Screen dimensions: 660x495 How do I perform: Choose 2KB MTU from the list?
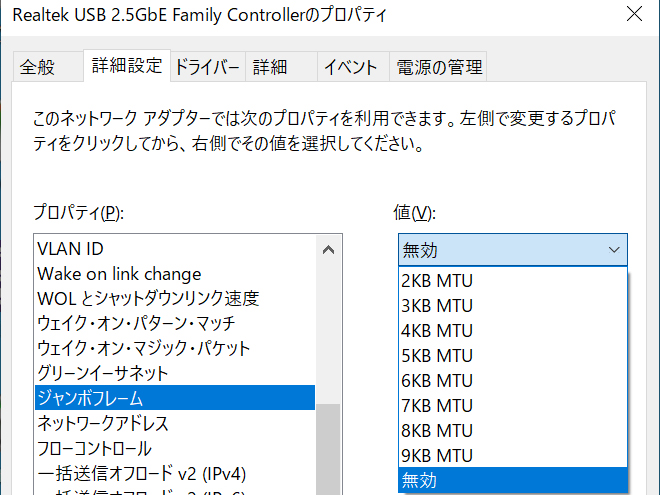coord(437,280)
